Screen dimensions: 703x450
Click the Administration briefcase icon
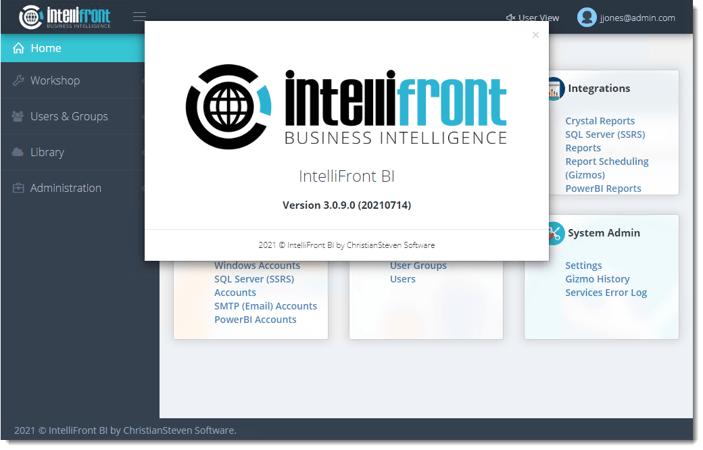[x=18, y=188]
